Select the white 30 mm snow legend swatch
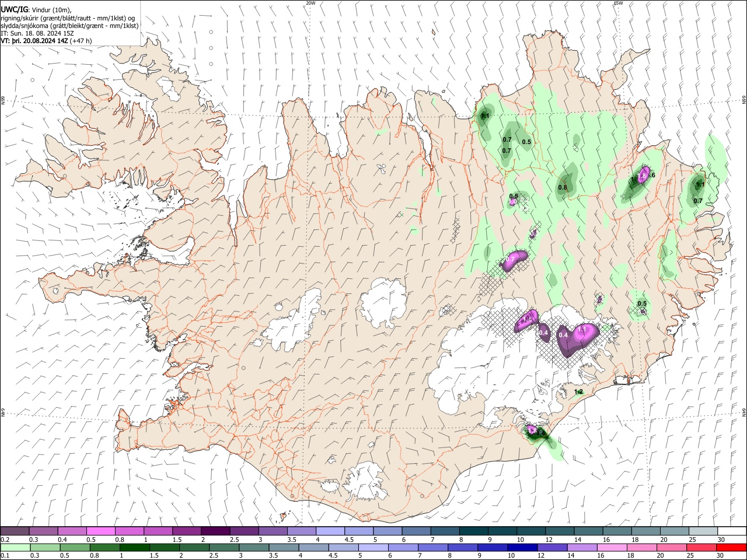Image resolution: width=747 pixels, height=560 pixels. pyautogui.click(x=732, y=531)
